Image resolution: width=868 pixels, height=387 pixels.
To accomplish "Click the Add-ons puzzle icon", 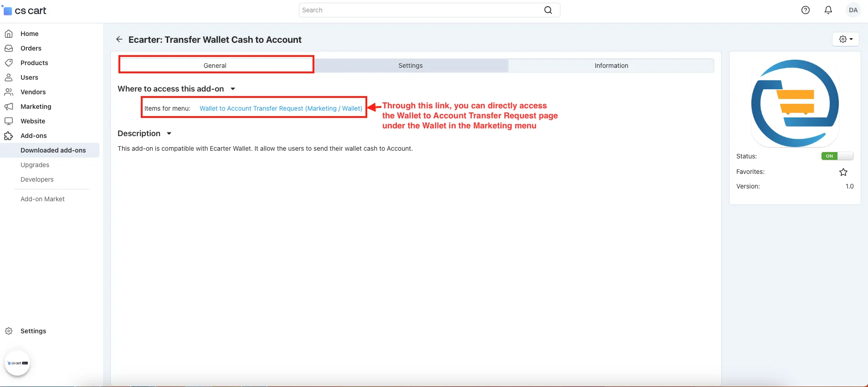I will [9, 136].
